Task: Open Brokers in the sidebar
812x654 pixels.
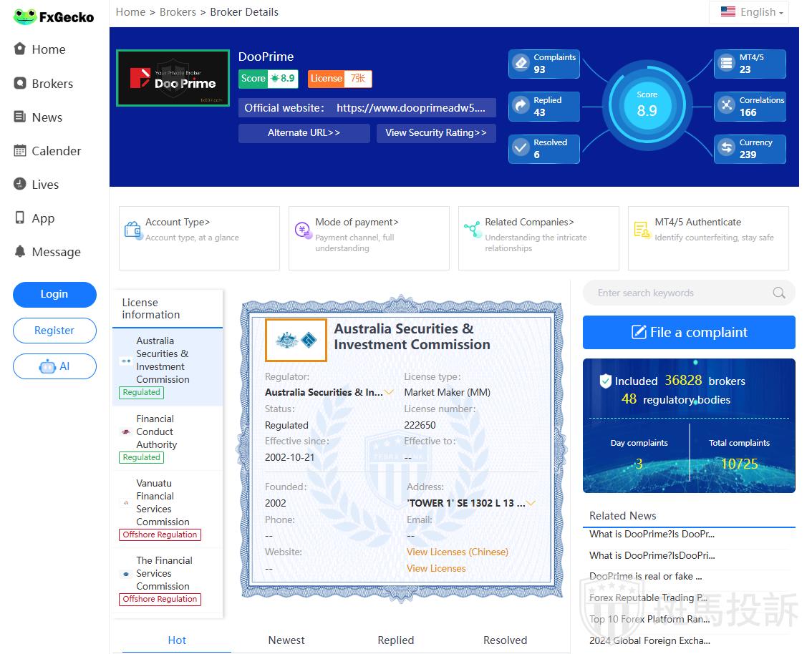Action: pyautogui.click(x=52, y=84)
